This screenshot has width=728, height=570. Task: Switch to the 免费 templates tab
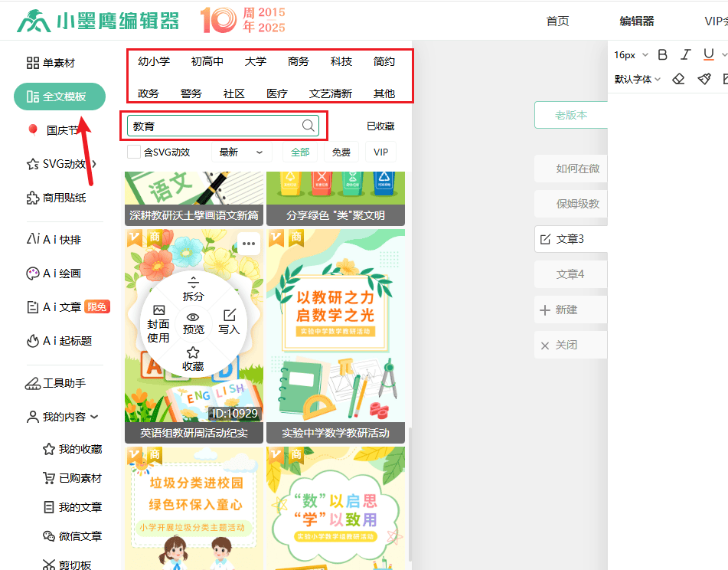[341, 152]
